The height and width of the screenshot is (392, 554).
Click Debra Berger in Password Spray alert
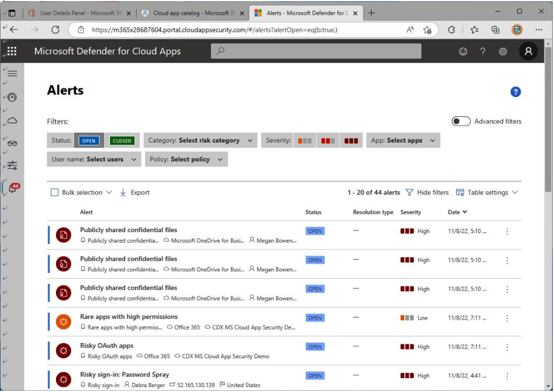pos(148,385)
